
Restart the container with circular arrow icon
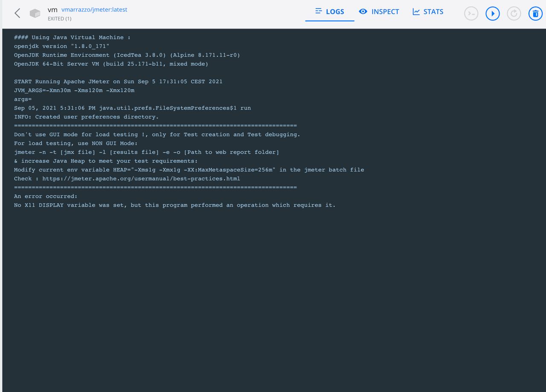tap(514, 14)
